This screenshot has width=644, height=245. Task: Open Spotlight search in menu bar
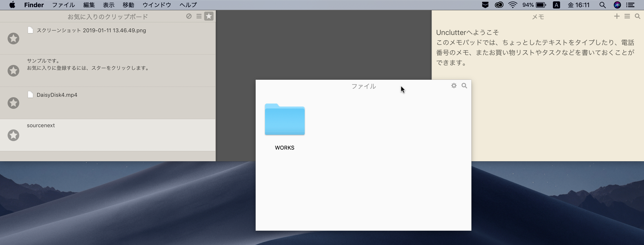pyautogui.click(x=603, y=5)
